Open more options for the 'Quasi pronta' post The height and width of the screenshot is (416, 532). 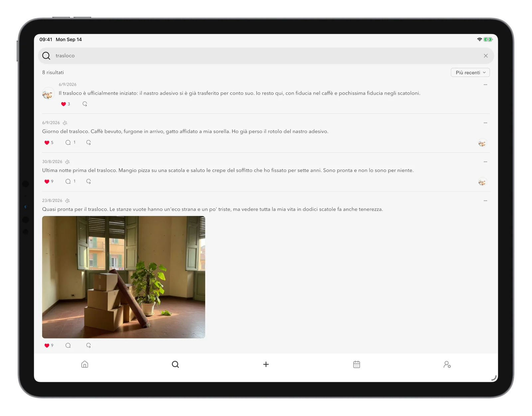485,201
